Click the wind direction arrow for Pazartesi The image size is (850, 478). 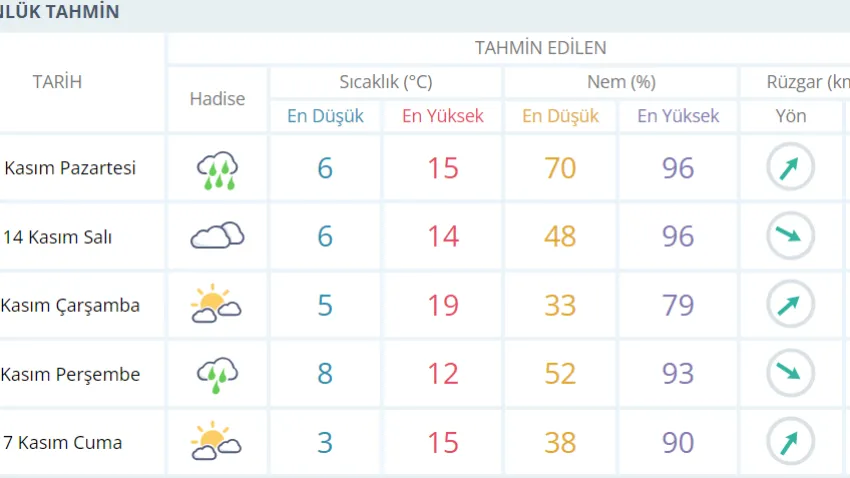click(790, 168)
